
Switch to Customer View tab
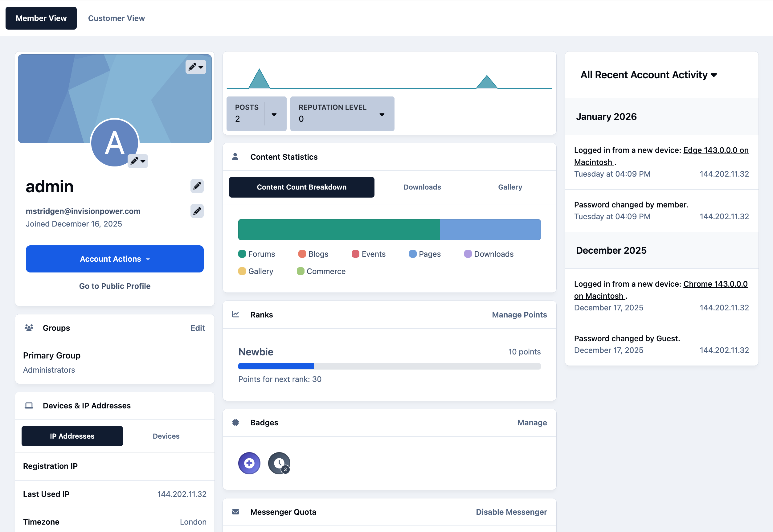pyautogui.click(x=116, y=18)
